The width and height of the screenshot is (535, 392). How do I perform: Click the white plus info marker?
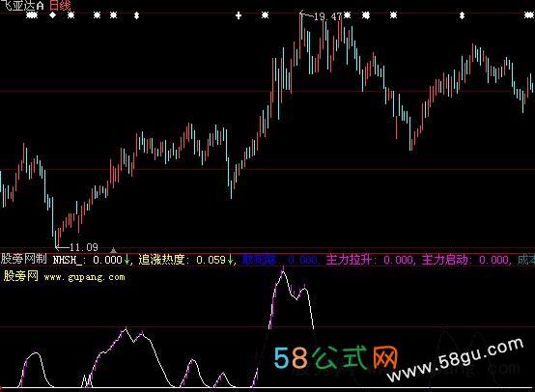pos(239,15)
